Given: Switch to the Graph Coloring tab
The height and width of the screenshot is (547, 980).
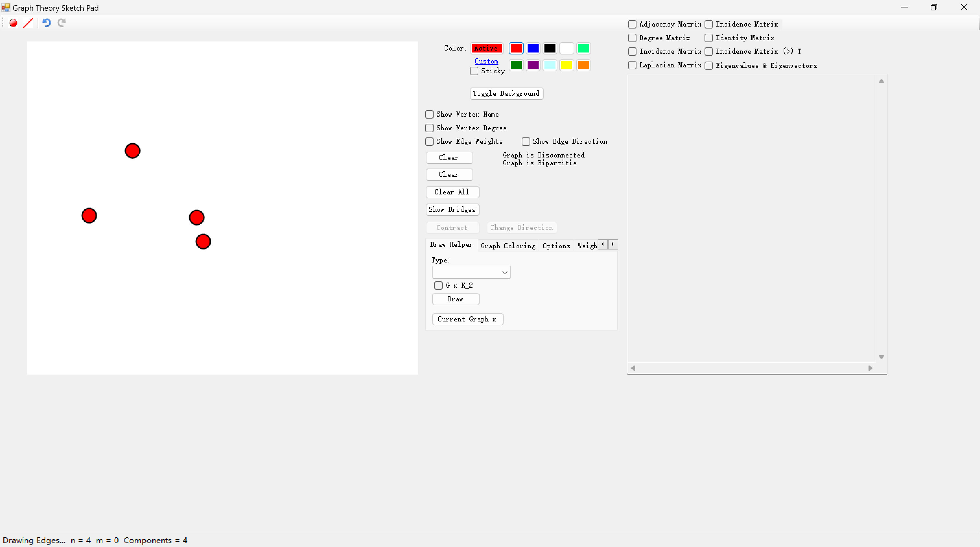Looking at the screenshot, I should pyautogui.click(x=507, y=246).
